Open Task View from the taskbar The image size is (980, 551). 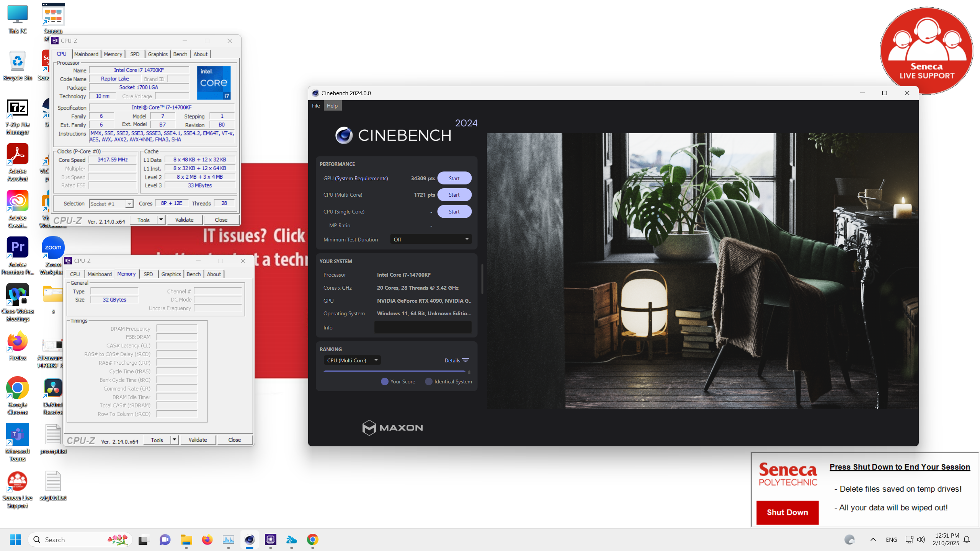pyautogui.click(x=143, y=540)
